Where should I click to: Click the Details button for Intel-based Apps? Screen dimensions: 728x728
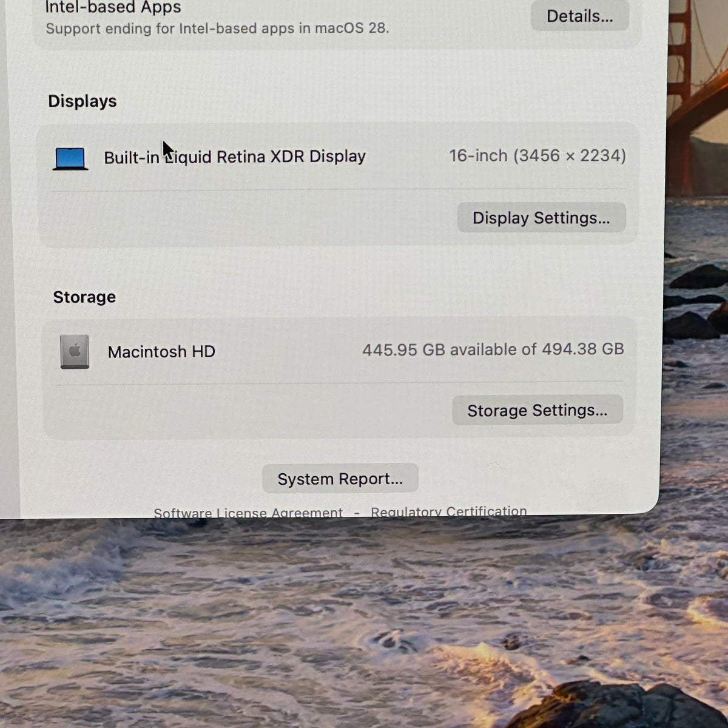pos(579,16)
